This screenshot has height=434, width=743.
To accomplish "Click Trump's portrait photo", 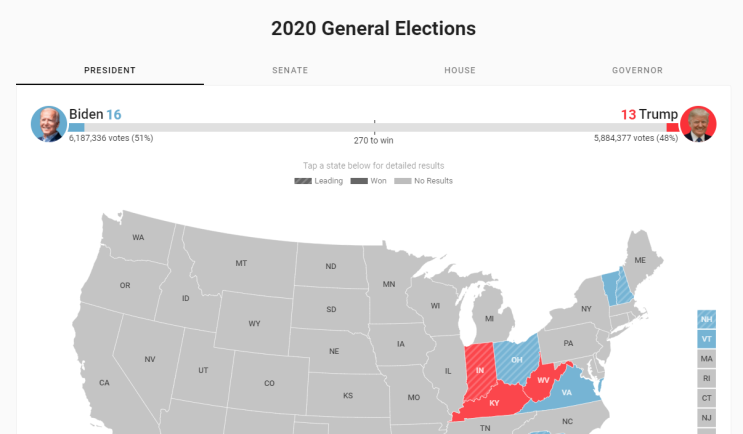I will point(698,124).
